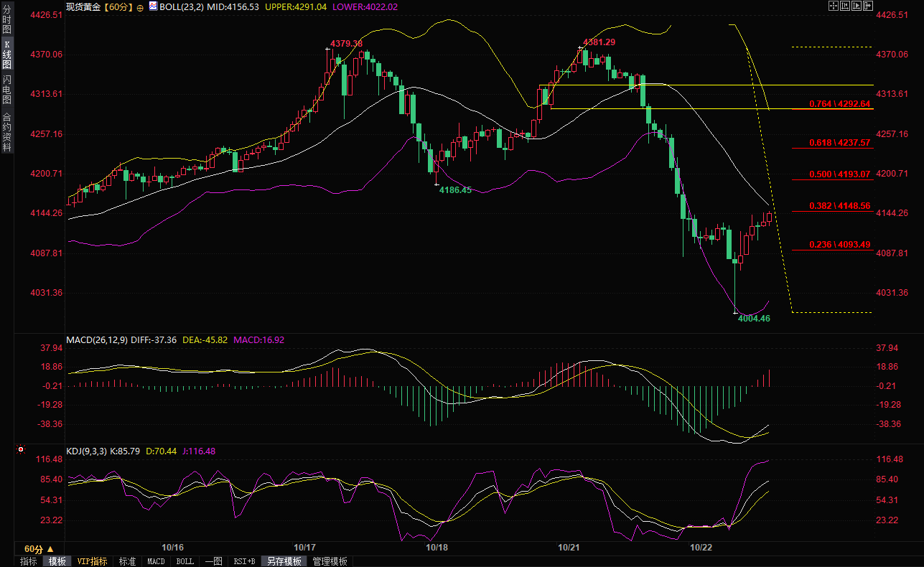Open the 合约资料 sidebar tab
The width and height of the screenshot is (924, 567).
(x=6, y=131)
